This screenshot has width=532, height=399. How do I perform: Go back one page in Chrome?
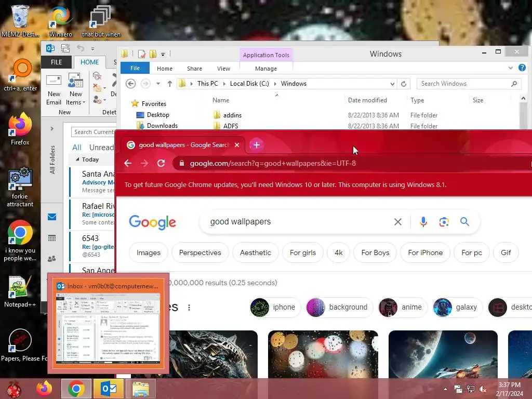128,163
